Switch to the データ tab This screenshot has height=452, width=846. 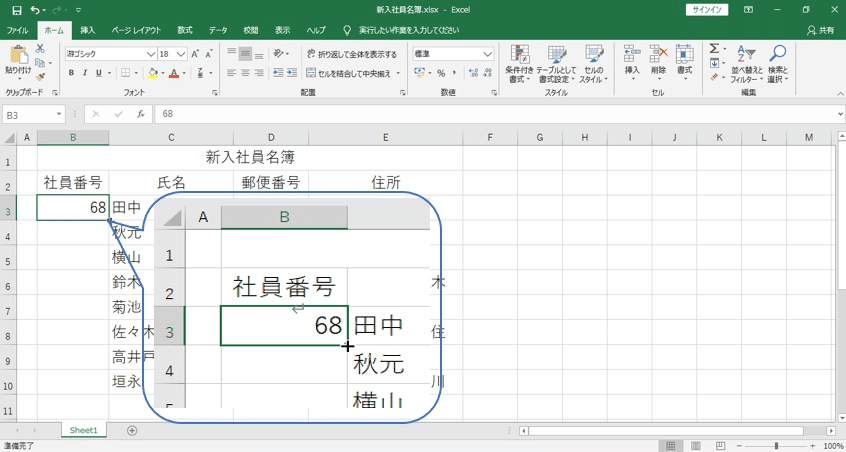pos(218,31)
